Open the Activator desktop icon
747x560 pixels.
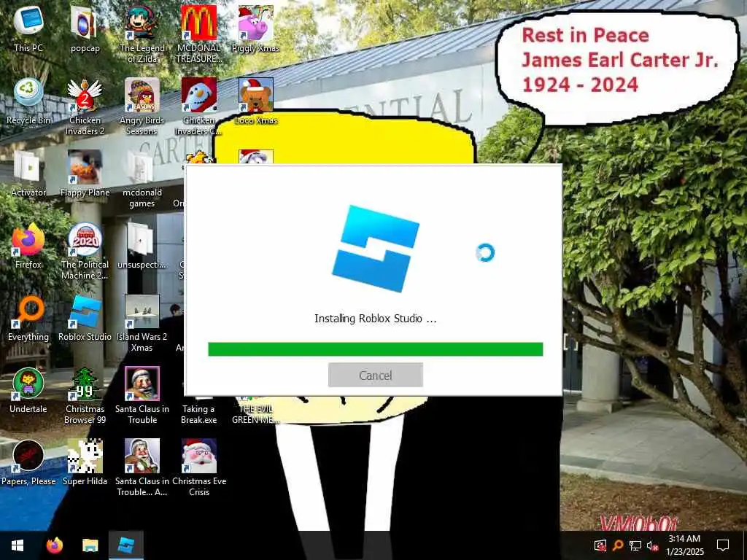28,174
